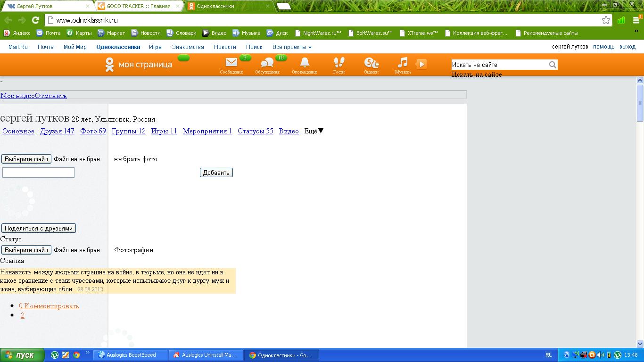Switch to GOOD TRACKER browser tab
Viewport: 644px width, 362px height.
(x=138, y=6)
